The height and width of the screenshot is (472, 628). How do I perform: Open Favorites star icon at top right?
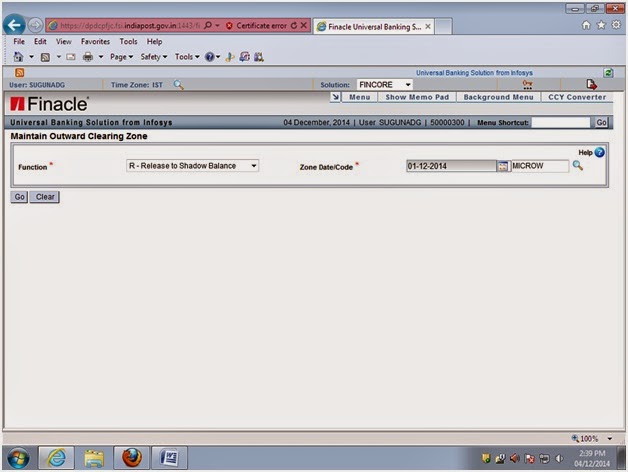(601, 25)
